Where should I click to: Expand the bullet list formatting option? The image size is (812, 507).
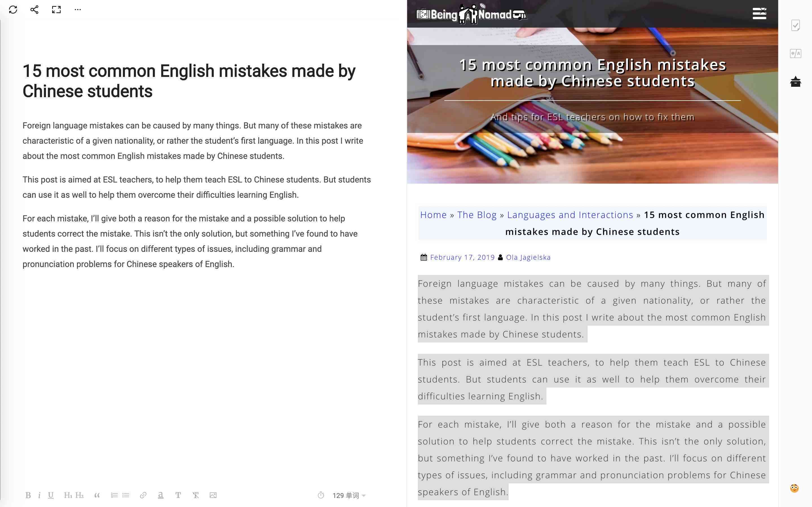pyautogui.click(x=125, y=495)
